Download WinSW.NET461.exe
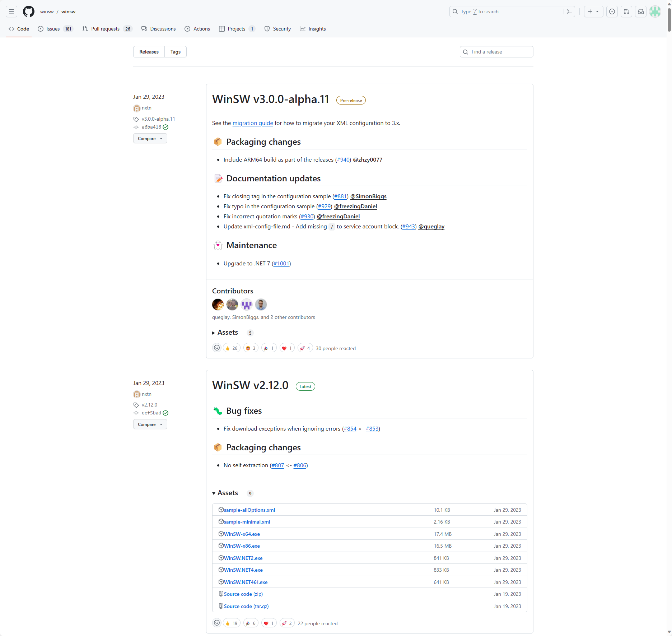672x636 pixels. pyautogui.click(x=246, y=582)
